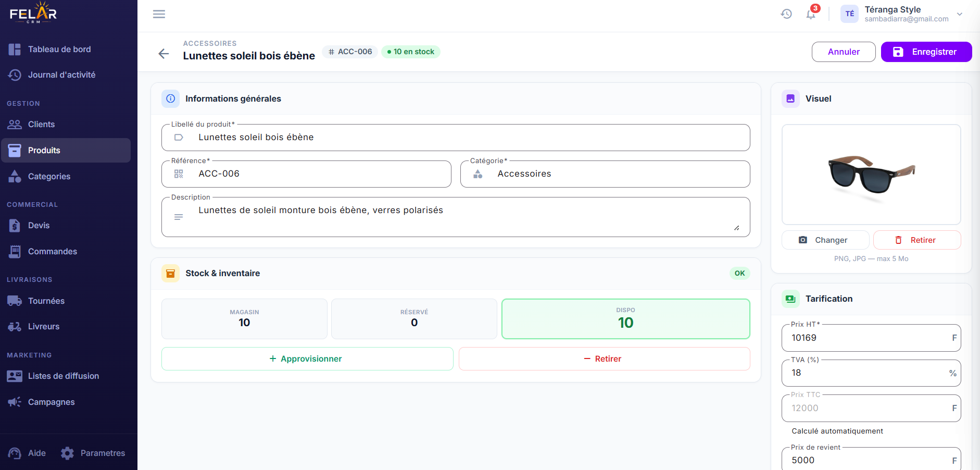Open Livreurs page
The width and height of the screenshot is (980, 470).
point(66,327)
